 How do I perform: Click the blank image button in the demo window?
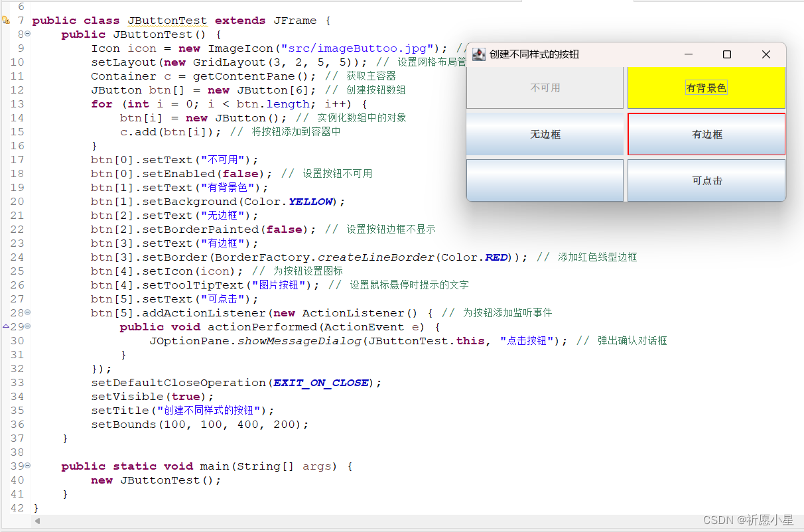click(x=544, y=180)
